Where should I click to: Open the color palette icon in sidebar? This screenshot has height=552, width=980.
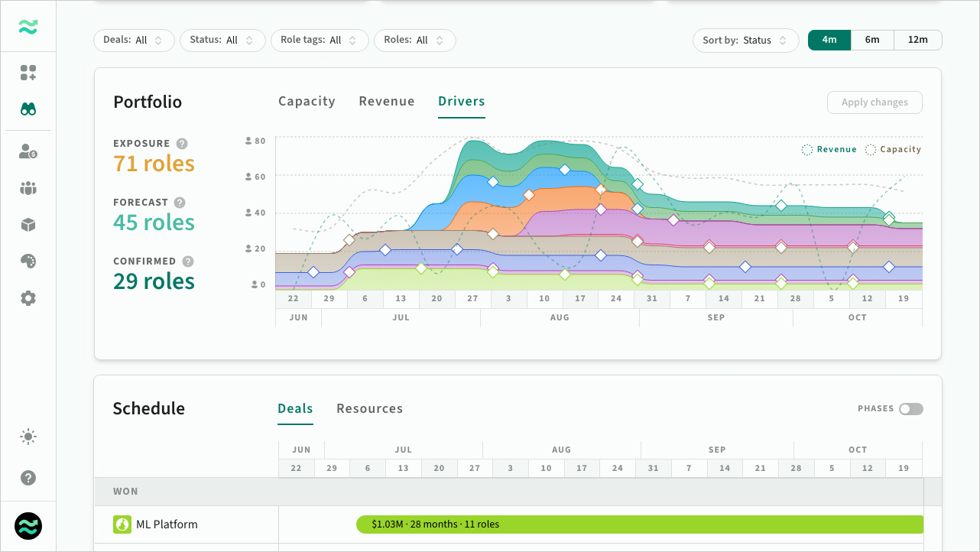coord(28,261)
